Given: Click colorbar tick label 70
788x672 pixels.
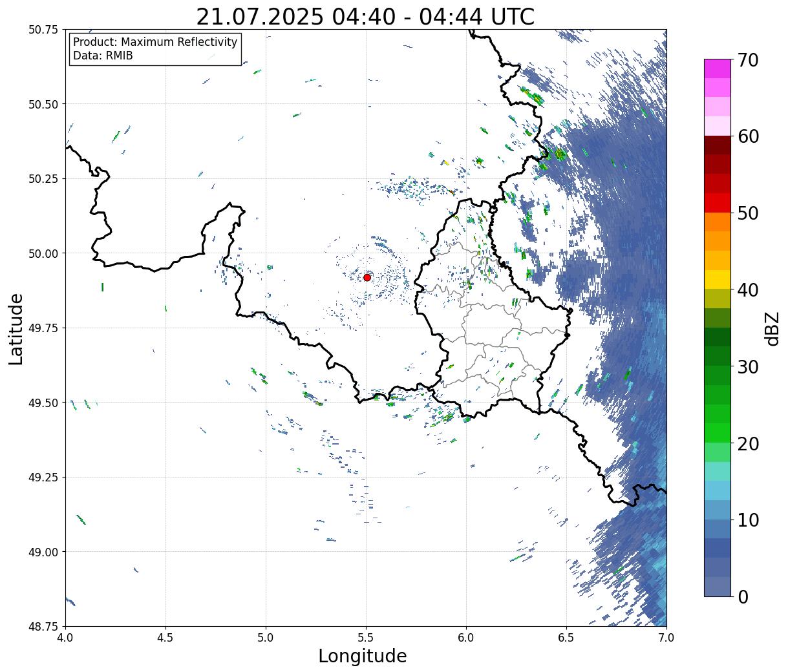Looking at the screenshot, I should pos(748,60).
